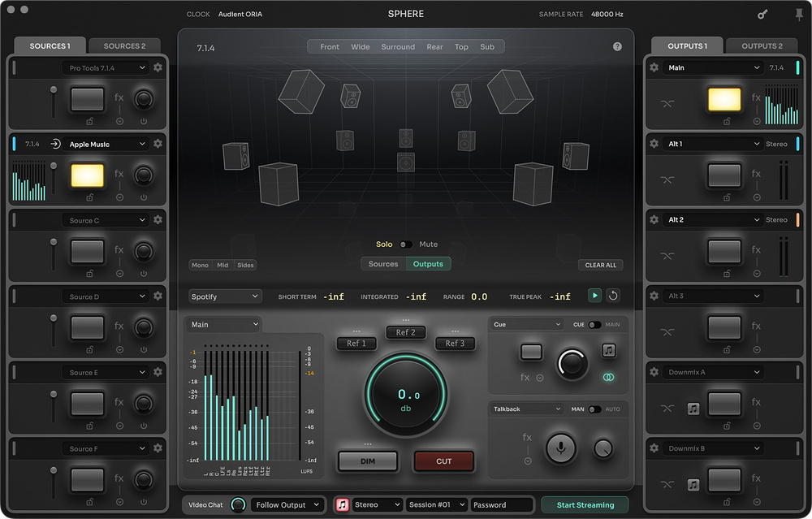Toggle Talkback Man/Auto switch
812x519 pixels.
(x=594, y=409)
